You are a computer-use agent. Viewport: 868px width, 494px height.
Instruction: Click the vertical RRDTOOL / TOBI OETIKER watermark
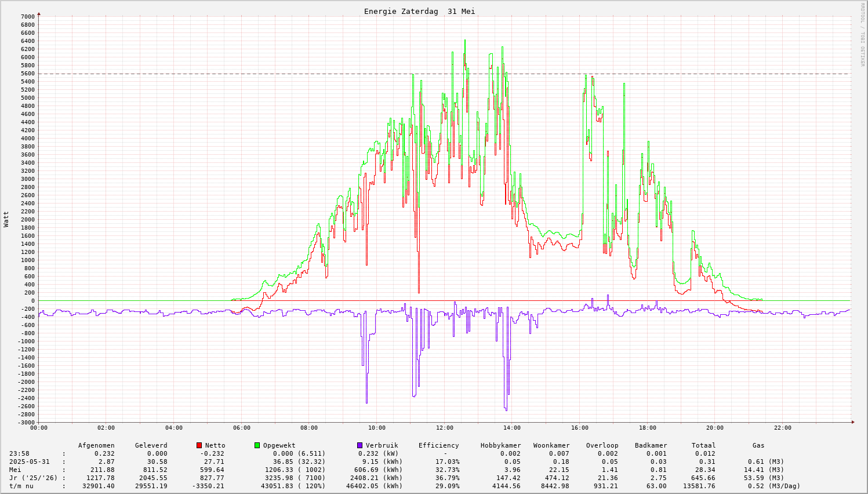(x=862, y=34)
